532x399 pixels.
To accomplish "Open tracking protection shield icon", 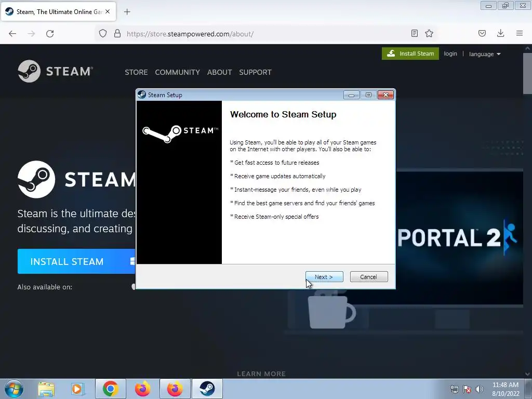I will 103,34.
